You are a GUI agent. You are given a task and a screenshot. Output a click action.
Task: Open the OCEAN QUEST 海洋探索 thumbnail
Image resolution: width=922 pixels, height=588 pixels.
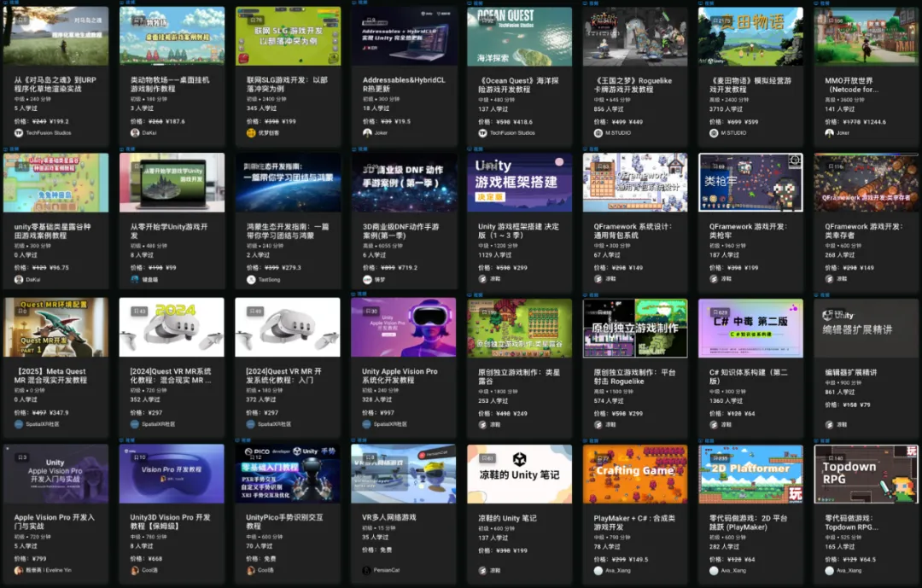tap(519, 36)
